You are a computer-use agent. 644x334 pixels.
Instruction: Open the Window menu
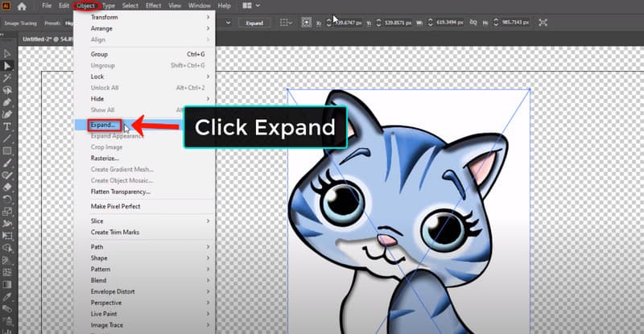coord(199,6)
